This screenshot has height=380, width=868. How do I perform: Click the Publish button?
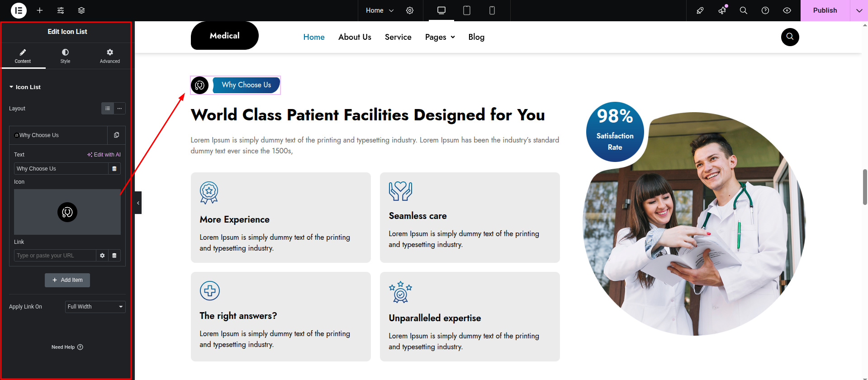[x=825, y=10]
